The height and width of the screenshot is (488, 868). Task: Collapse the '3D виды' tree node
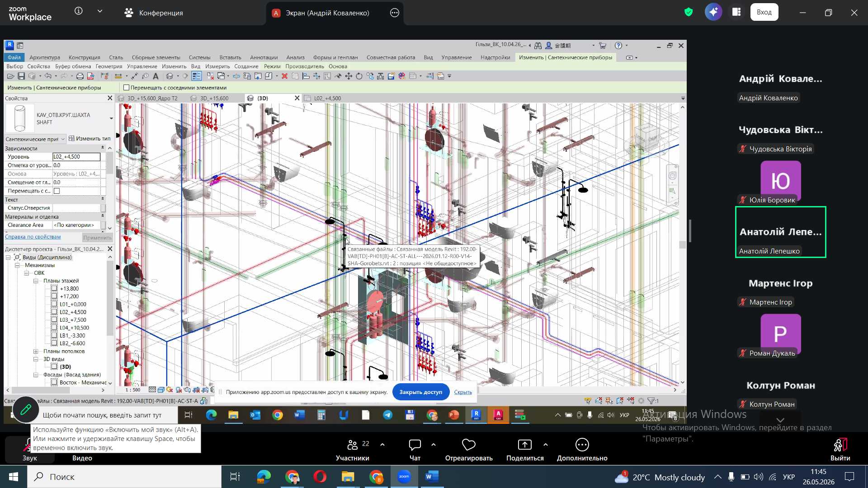36,359
